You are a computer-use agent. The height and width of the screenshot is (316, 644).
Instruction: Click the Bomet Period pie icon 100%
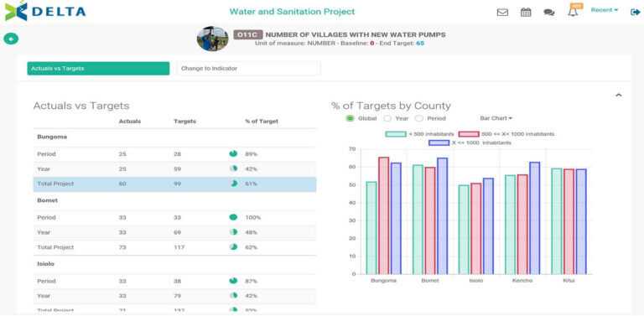(x=233, y=217)
